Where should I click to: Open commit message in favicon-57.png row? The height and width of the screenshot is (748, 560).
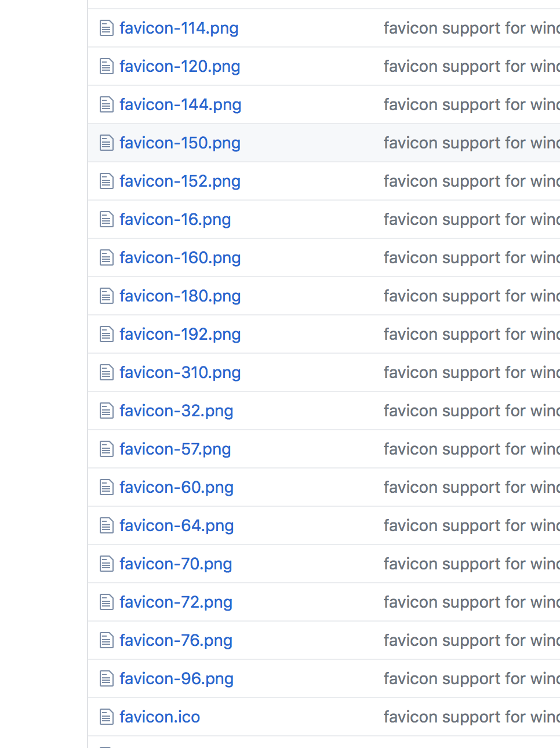[471, 449]
